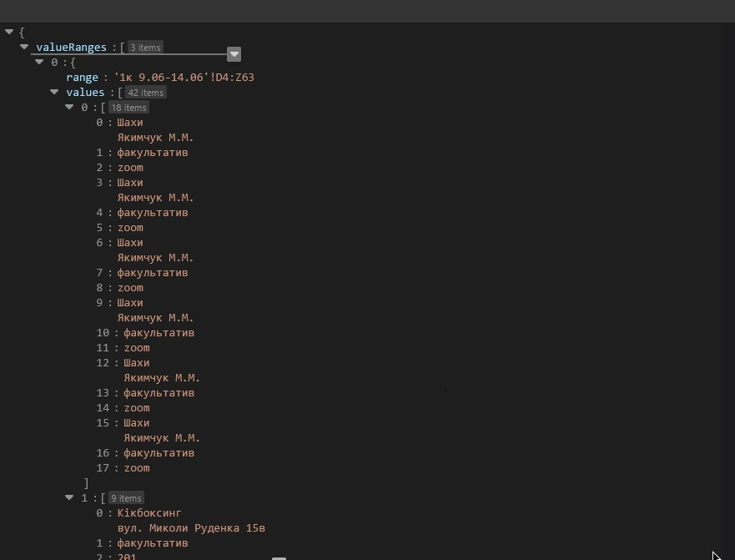Select the range value '1к 9.06-14.06'!D4:Z63

pos(185,77)
